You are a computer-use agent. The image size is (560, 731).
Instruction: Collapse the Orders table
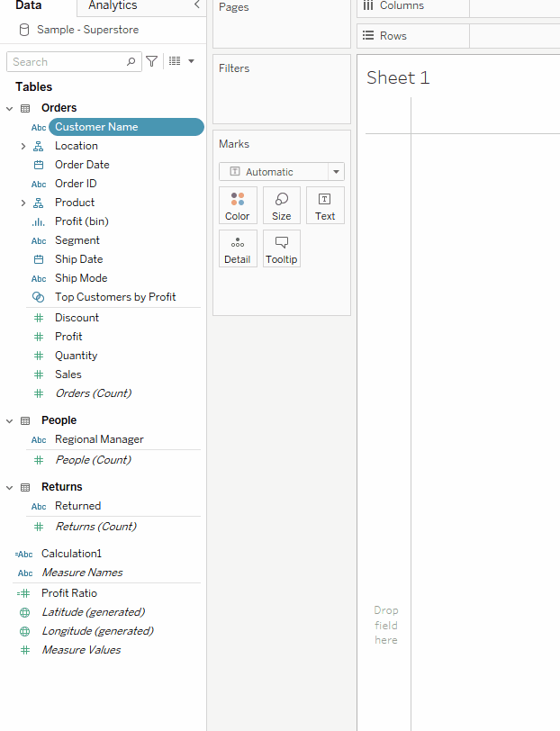pyautogui.click(x=10, y=108)
